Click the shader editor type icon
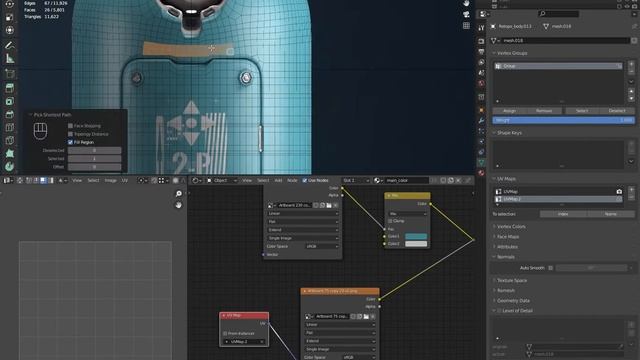640x360 pixels. [197, 180]
